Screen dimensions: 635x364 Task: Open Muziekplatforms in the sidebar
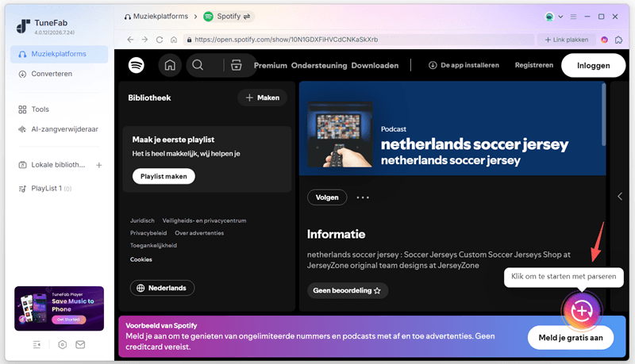point(59,54)
